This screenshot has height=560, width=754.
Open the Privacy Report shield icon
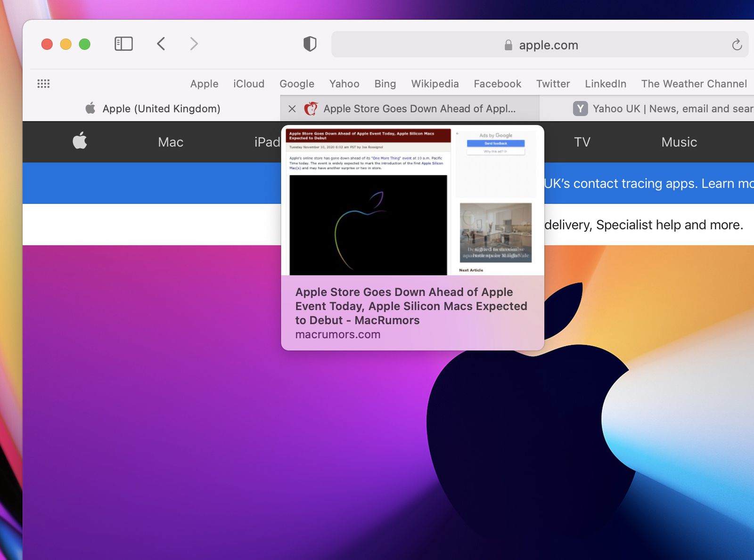point(310,44)
